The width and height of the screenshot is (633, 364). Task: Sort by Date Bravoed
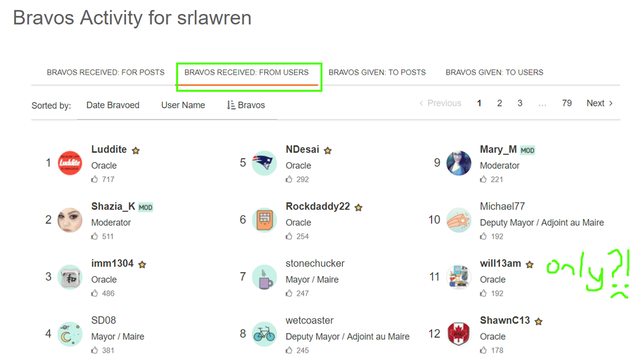pyautogui.click(x=113, y=105)
